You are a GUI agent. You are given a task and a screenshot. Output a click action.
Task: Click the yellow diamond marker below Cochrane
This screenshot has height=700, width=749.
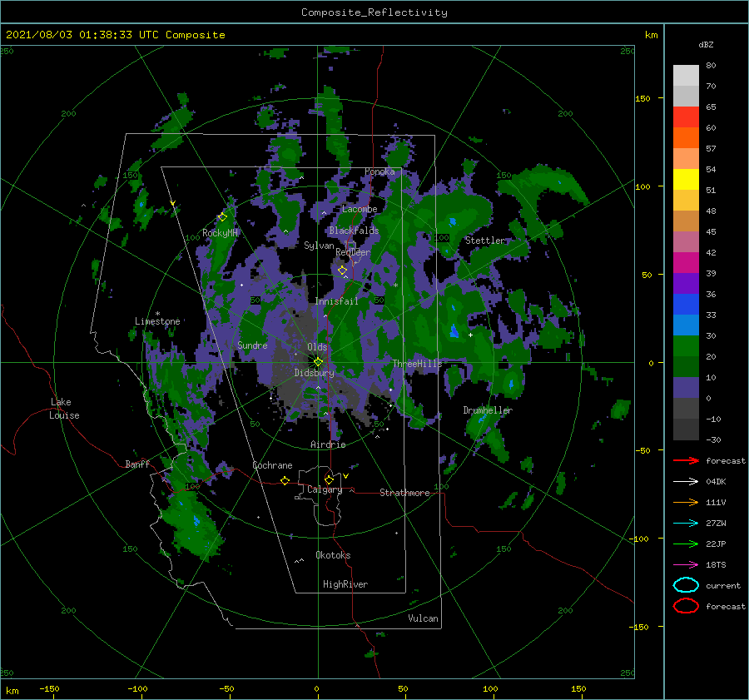coord(285,480)
